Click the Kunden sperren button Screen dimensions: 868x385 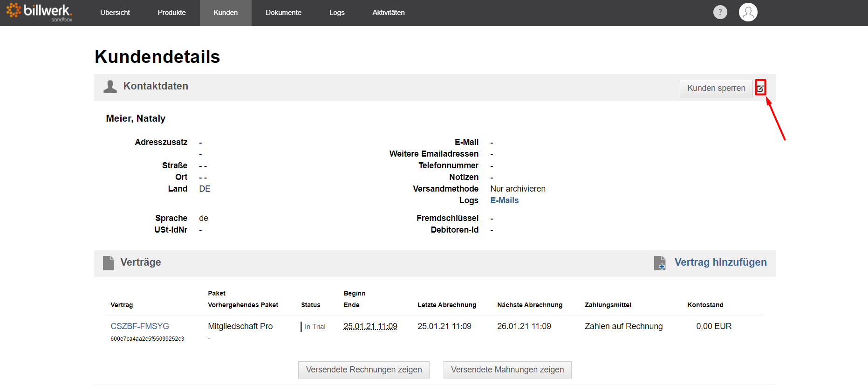pyautogui.click(x=716, y=88)
